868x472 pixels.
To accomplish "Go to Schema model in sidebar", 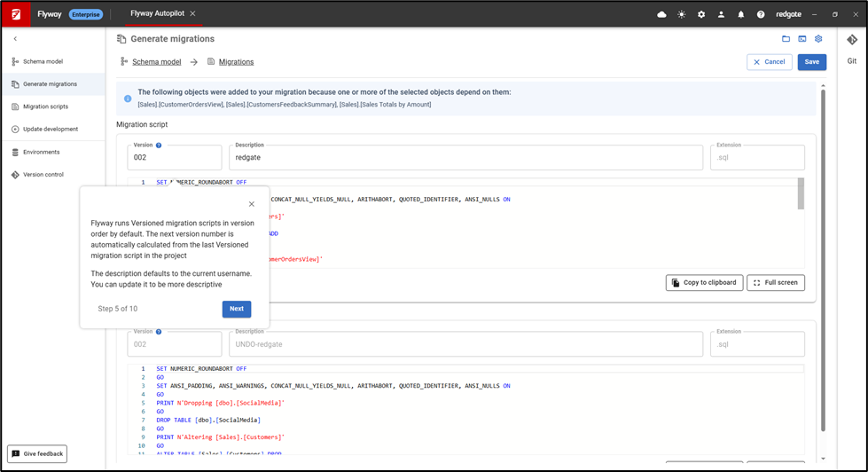I will pos(52,61).
